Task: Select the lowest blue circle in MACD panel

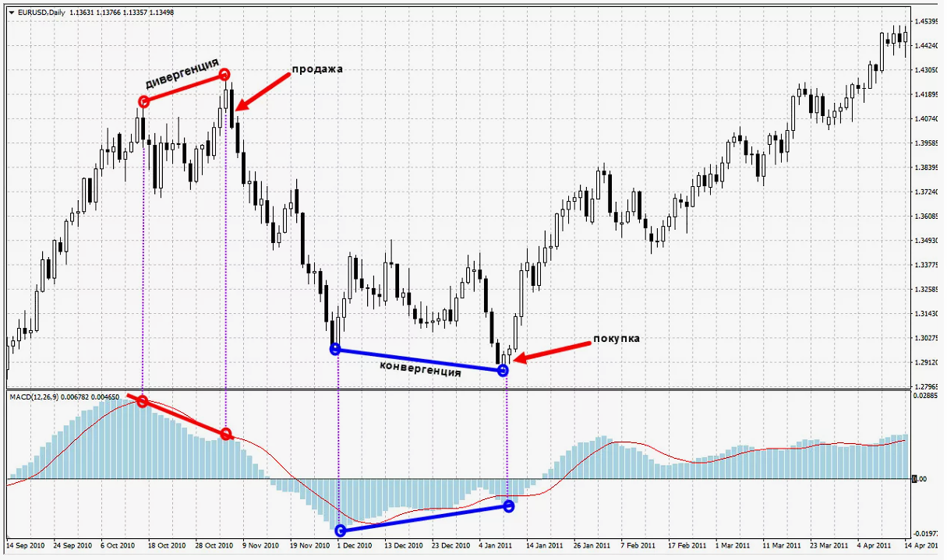Action: tap(340, 530)
